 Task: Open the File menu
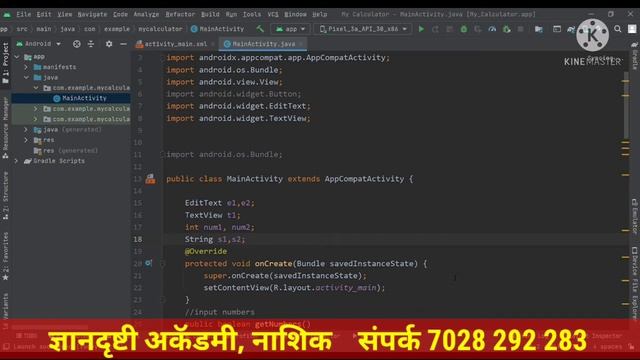click(23, 14)
